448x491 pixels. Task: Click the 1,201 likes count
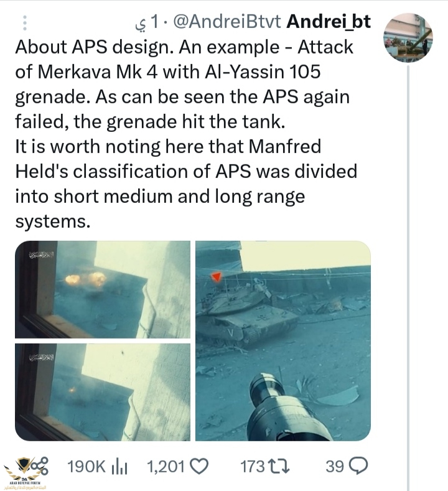166,467
